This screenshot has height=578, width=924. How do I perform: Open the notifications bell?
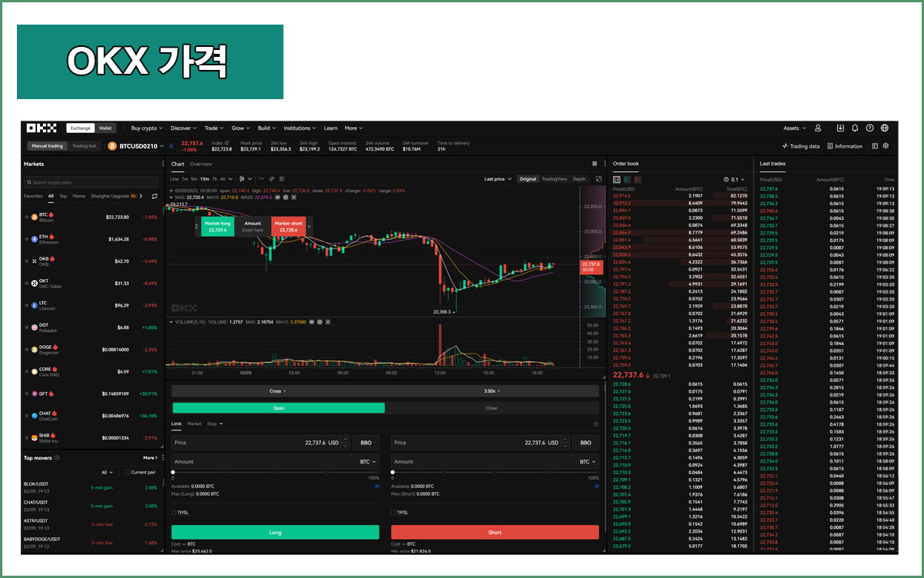click(855, 128)
